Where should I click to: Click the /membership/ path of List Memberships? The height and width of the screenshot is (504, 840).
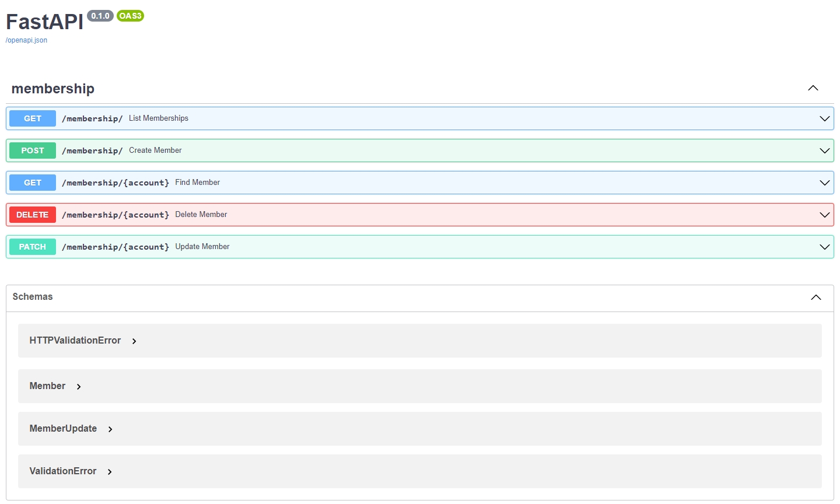[92, 118]
